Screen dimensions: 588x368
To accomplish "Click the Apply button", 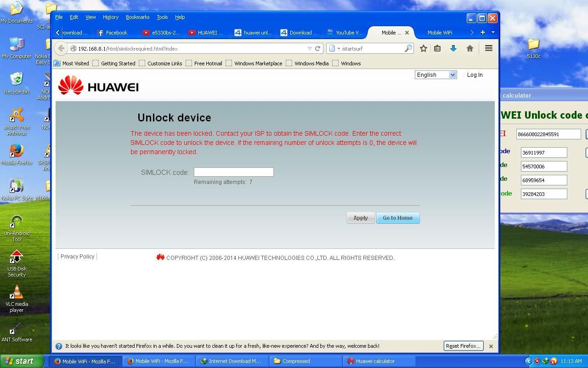I will (x=360, y=218).
